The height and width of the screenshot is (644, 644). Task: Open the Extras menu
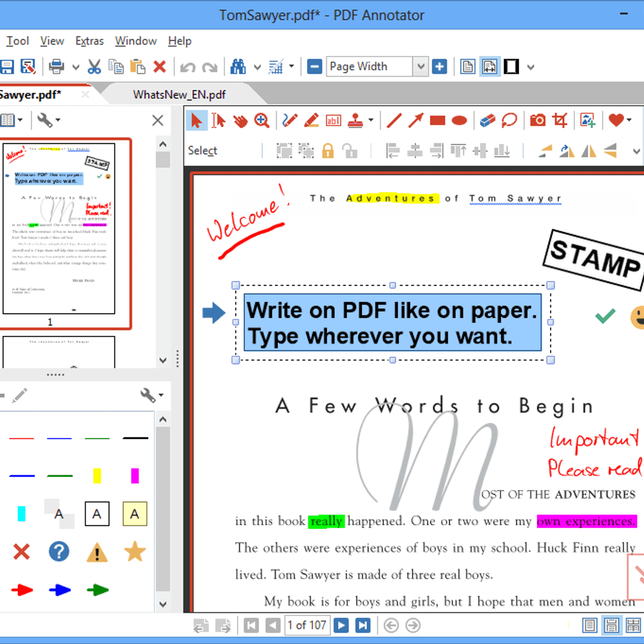89,41
